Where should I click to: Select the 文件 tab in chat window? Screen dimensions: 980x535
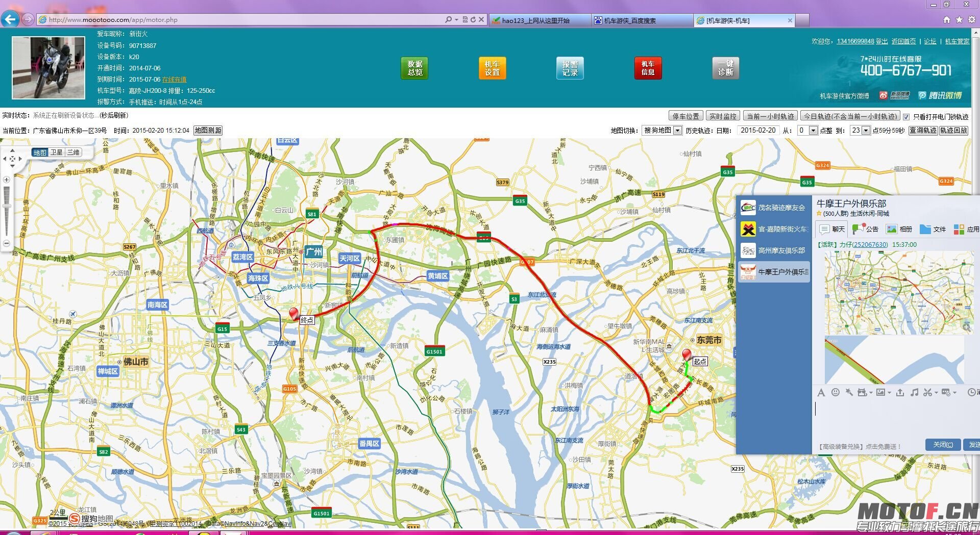pos(933,229)
